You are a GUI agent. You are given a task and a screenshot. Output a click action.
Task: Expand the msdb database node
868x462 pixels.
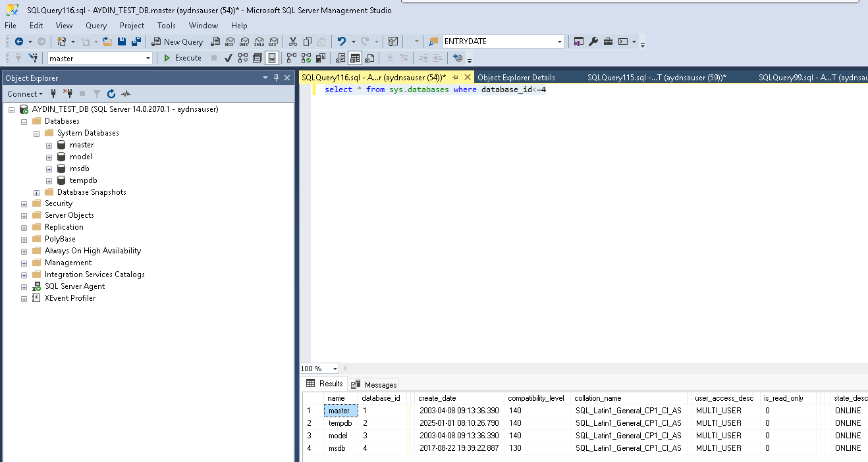point(49,168)
